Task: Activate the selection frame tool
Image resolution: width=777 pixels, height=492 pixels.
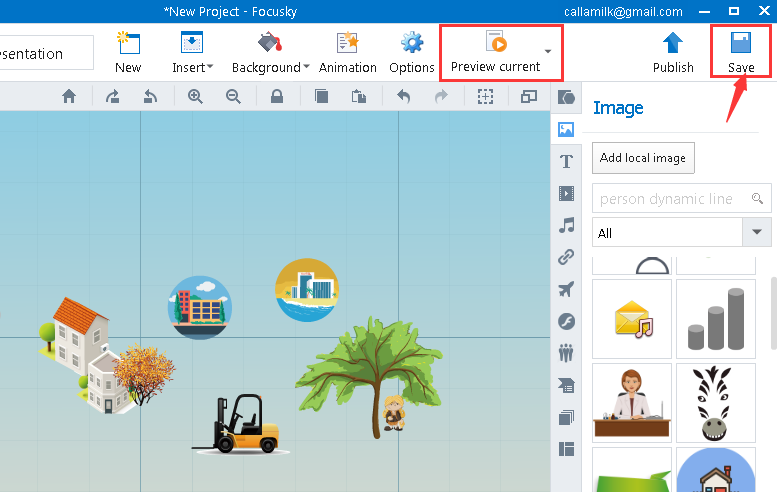Action: pos(485,96)
